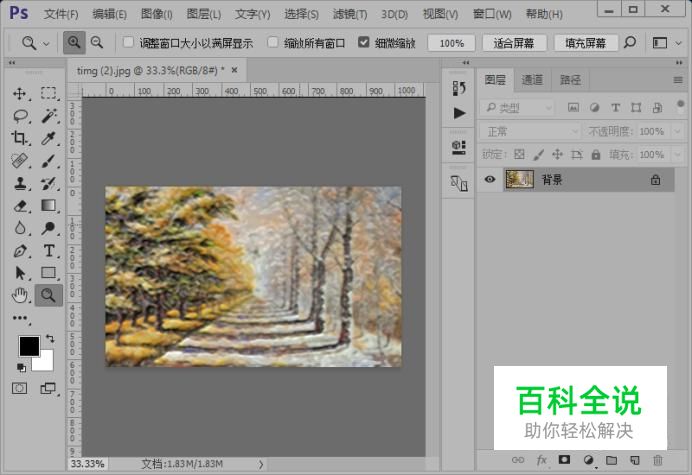The height and width of the screenshot is (475, 692).
Task: Delete layer with trash icon
Action: tap(658, 460)
